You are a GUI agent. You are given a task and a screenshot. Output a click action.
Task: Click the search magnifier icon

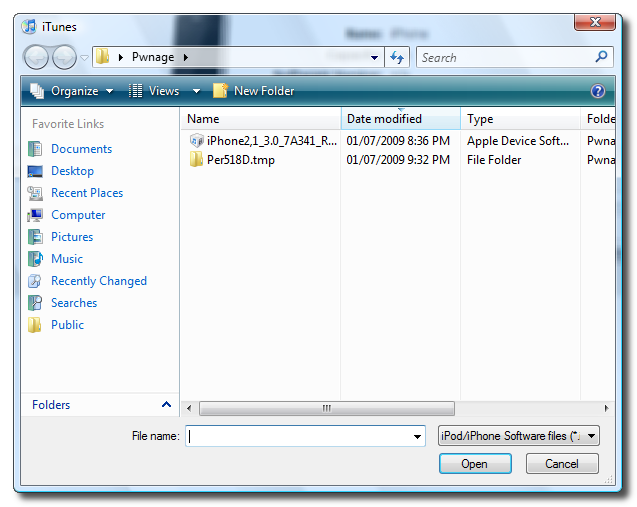pyautogui.click(x=601, y=56)
